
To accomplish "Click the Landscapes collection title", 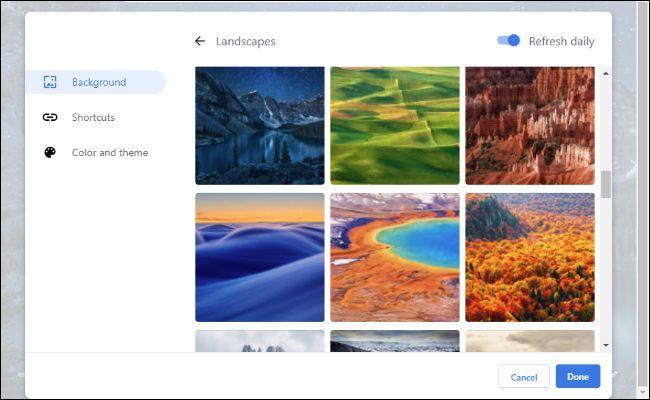I will coord(245,41).
